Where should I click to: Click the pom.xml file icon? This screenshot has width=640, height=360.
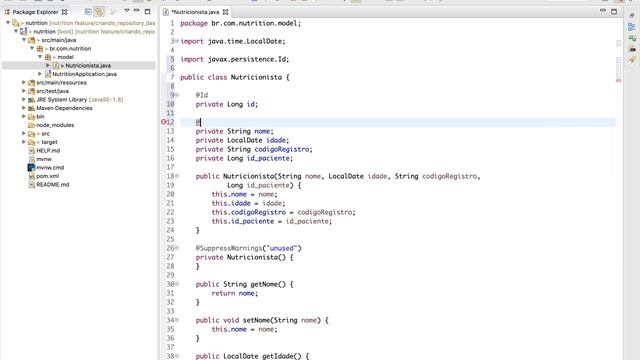[32, 176]
